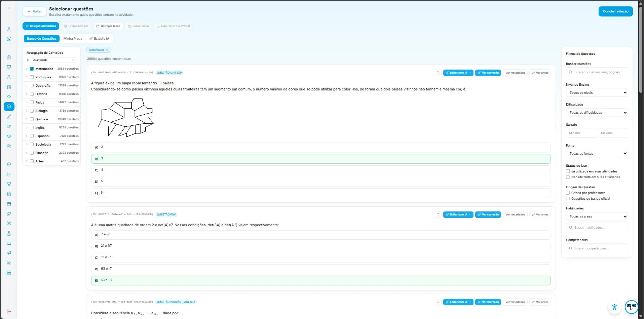
Task: Check the Física checkbox
Action: [x=32, y=102]
